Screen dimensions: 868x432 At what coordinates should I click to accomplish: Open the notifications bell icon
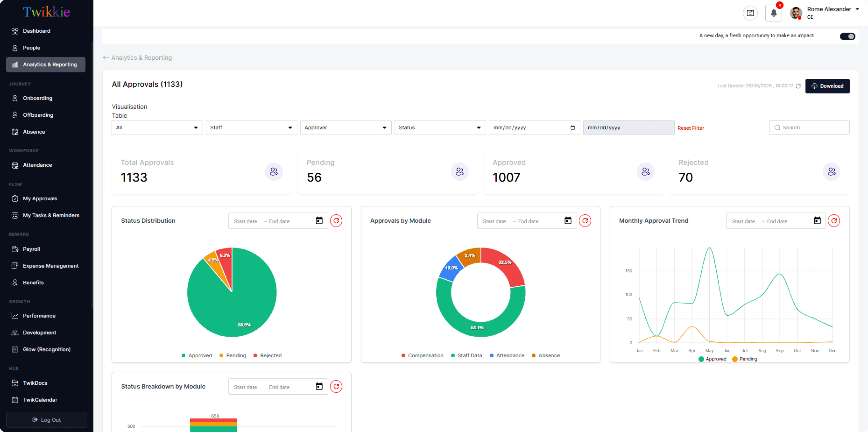coord(773,13)
